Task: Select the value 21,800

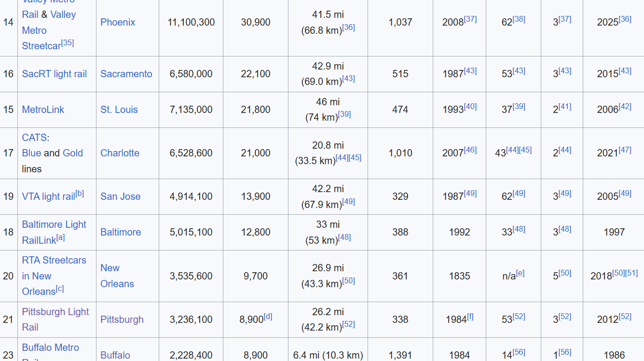Action: (x=256, y=110)
